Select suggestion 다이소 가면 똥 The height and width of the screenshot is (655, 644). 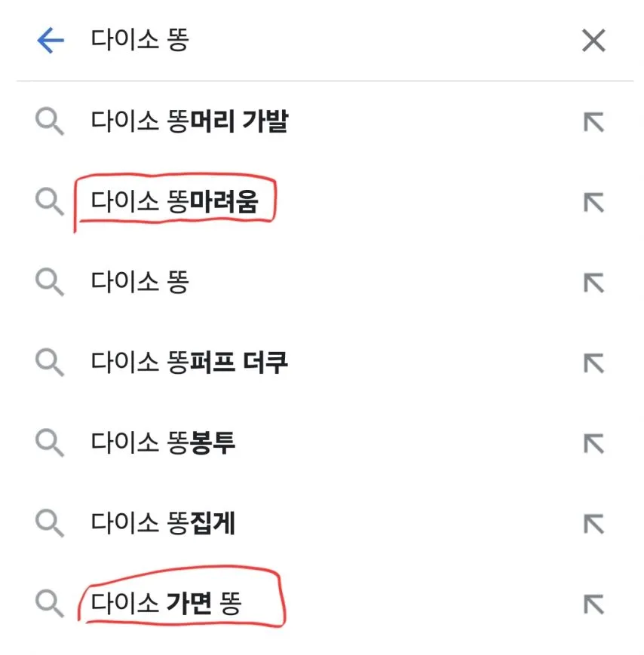click(x=166, y=603)
